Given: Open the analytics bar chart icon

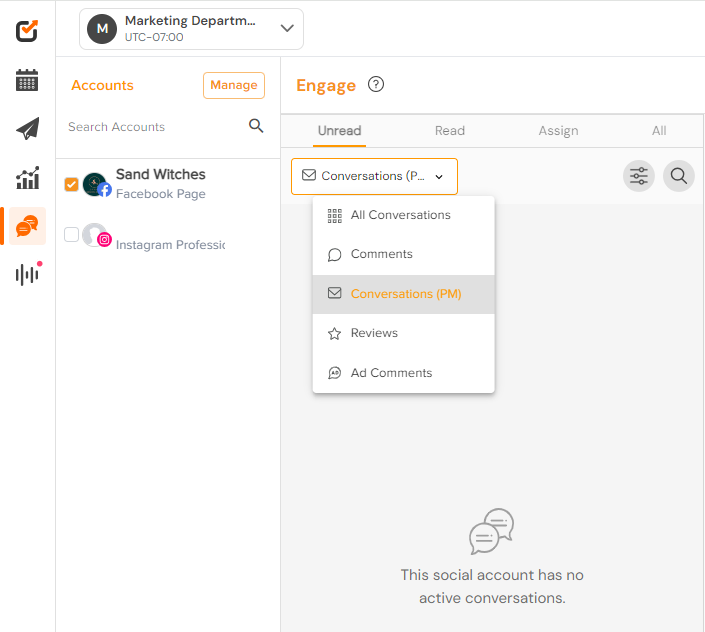Looking at the screenshot, I should (27, 178).
